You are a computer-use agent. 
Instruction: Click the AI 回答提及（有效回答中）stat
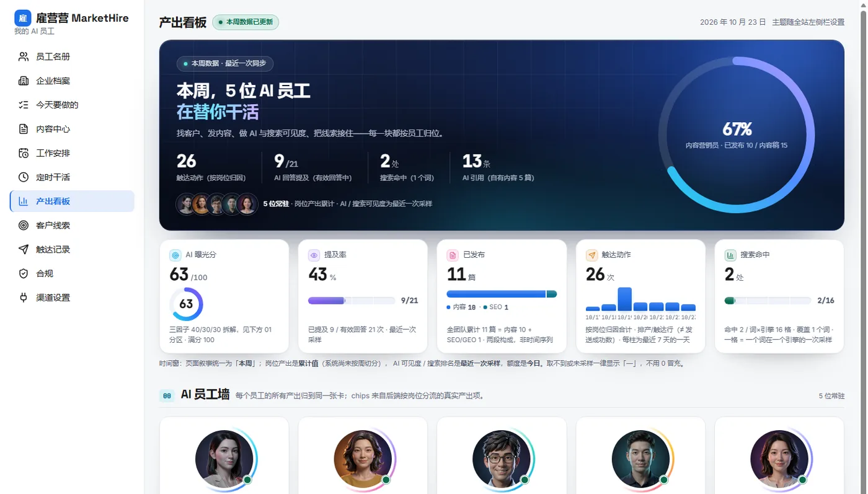click(x=313, y=168)
